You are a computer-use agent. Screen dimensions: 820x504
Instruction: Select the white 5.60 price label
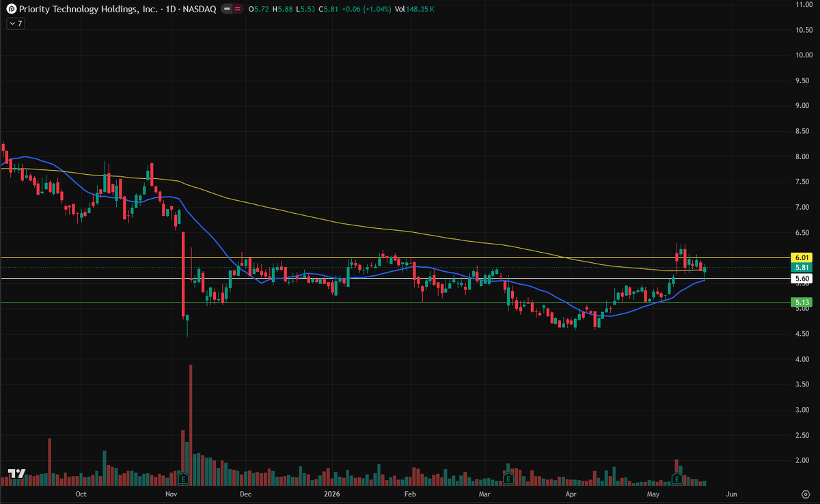(802, 279)
